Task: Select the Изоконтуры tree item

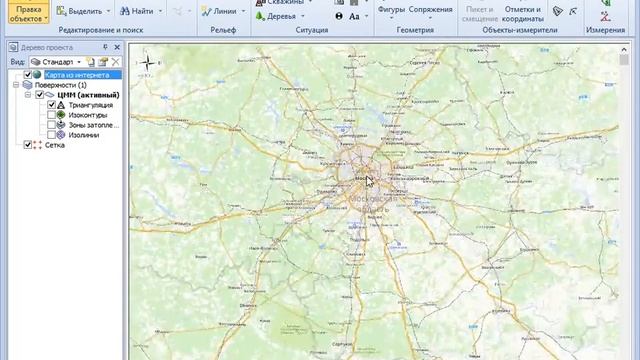Action: [88, 115]
